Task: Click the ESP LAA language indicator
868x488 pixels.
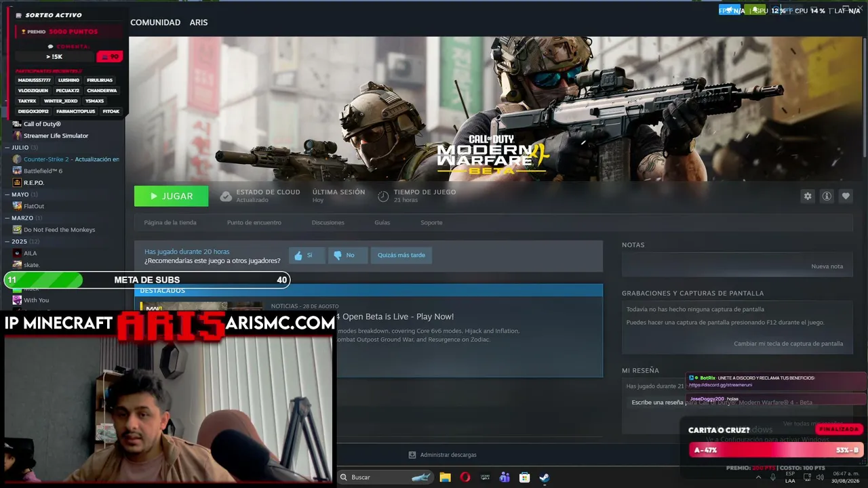Action: pos(790,477)
